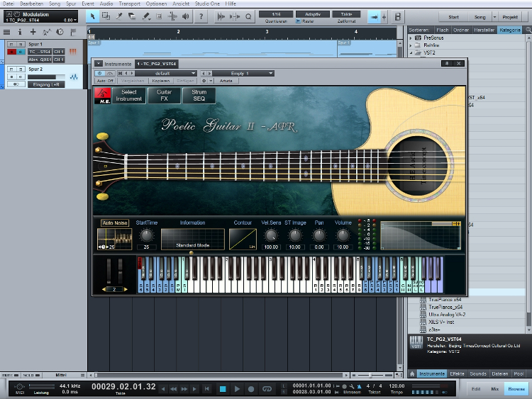Image resolution: width=532 pixels, height=399 pixels.
Task: Select the Paint pencil tool
Action: click(146, 16)
